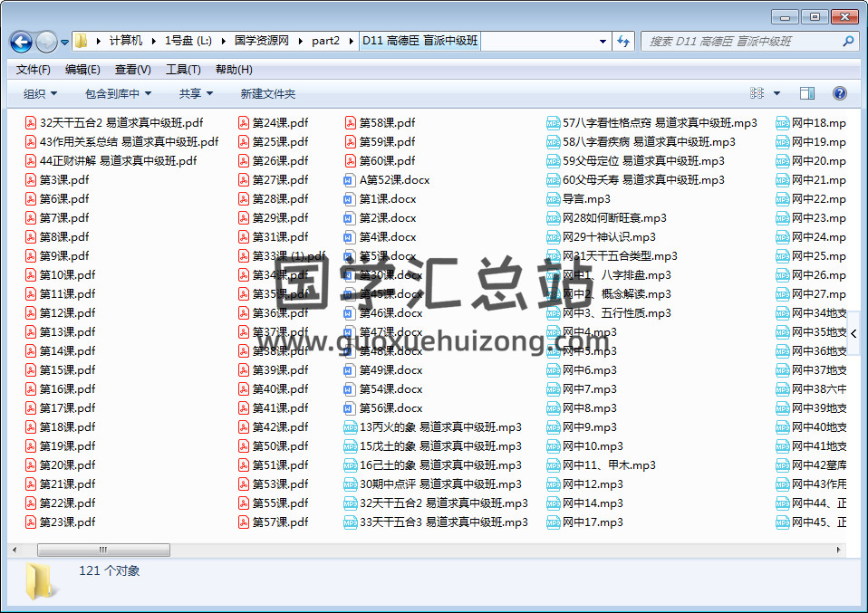
Task: Expand the 共享 dropdown
Action: point(196,94)
